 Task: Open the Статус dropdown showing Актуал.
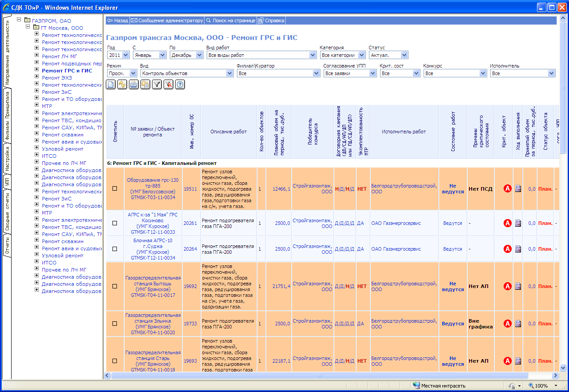[x=389, y=55]
